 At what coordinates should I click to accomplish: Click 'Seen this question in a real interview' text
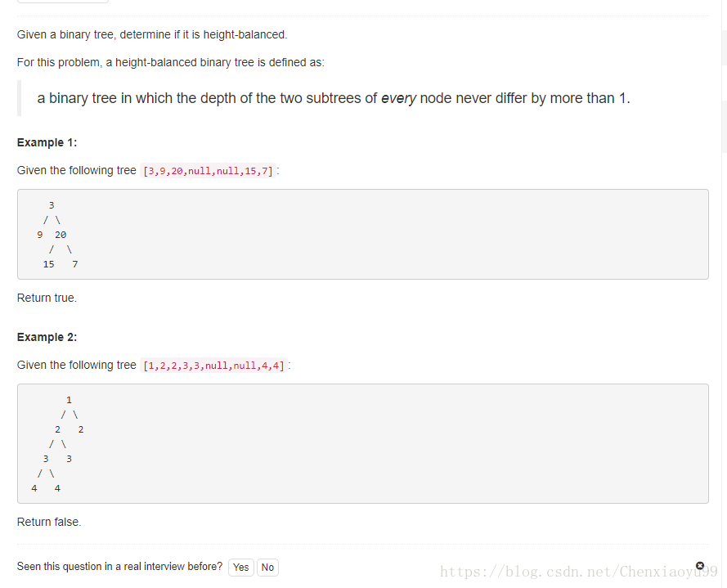tap(119, 567)
